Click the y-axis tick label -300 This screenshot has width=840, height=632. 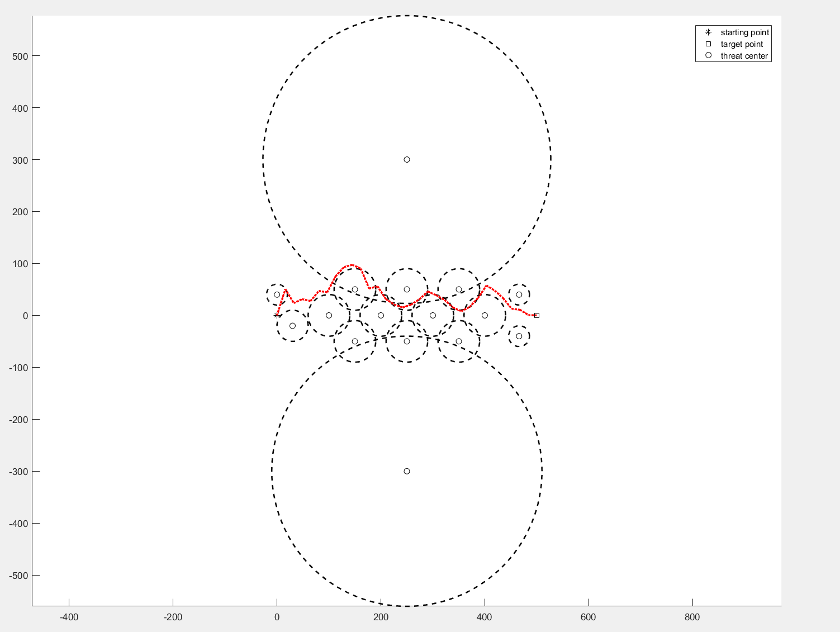pos(18,472)
